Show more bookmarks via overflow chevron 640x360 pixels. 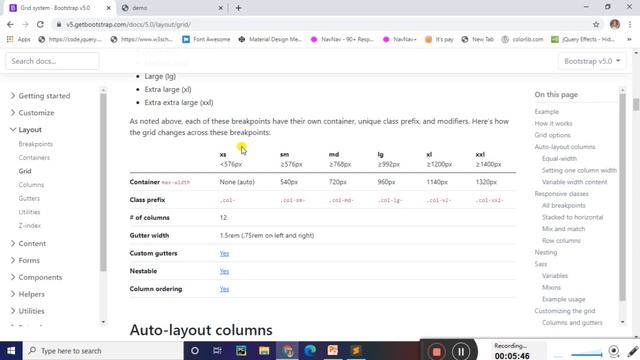point(629,39)
